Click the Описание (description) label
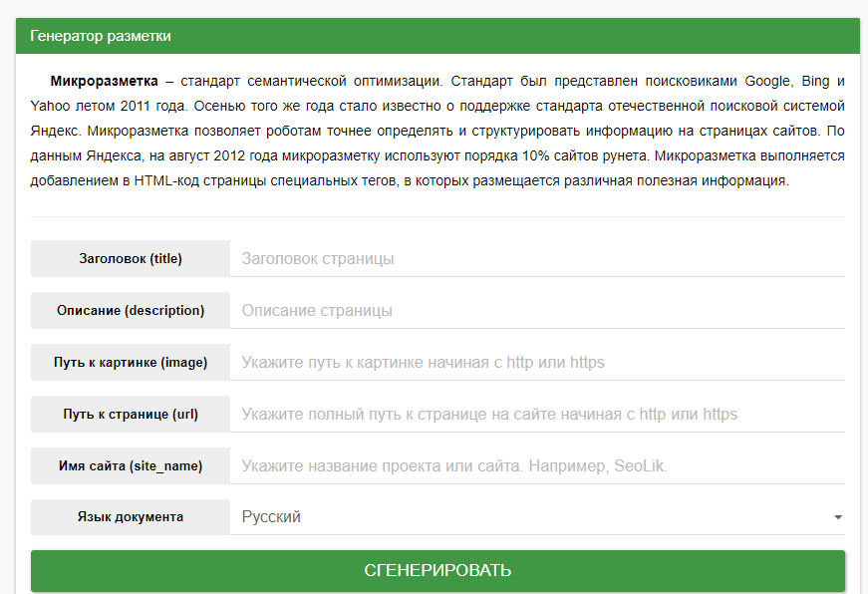 tap(131, 311)
